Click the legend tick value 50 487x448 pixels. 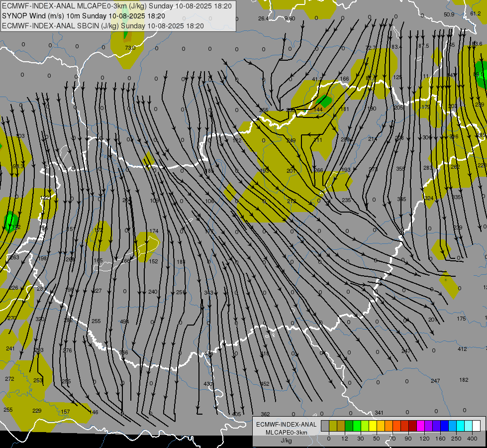point(376,439)
